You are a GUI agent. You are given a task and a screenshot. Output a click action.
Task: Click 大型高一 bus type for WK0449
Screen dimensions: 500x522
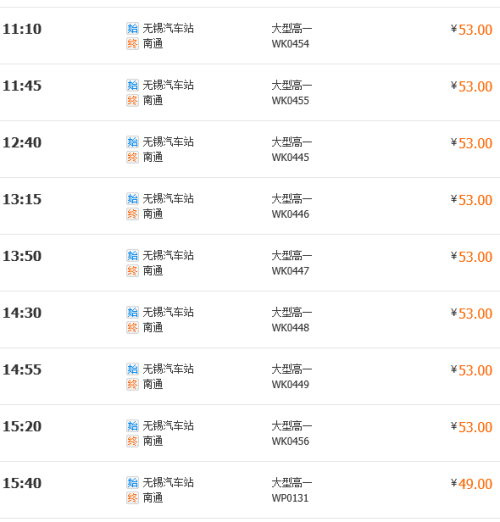[x=292, y=369]
